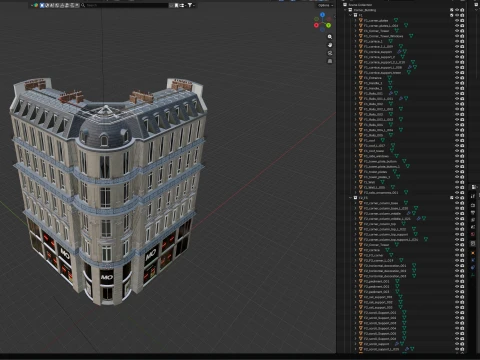Viewport: 480px width, 360px height.
Task: Toggle camera view icon in viewport
Action: tap(330, 53)
